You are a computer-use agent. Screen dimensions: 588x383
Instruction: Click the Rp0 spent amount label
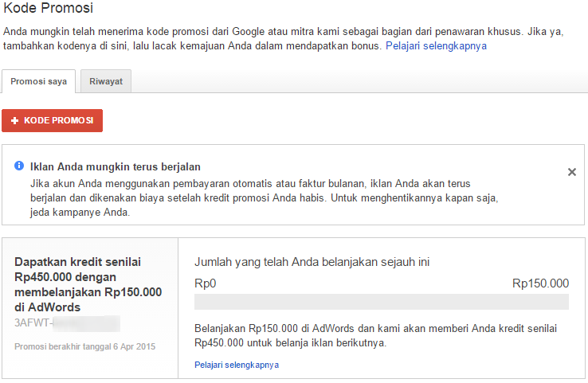coord(205,283)
